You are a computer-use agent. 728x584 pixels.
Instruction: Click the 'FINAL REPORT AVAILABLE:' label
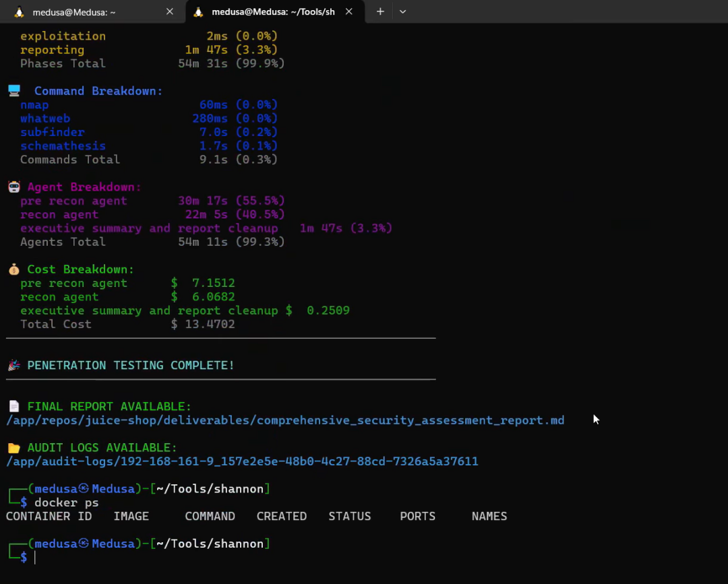click(x=109, y=407)
